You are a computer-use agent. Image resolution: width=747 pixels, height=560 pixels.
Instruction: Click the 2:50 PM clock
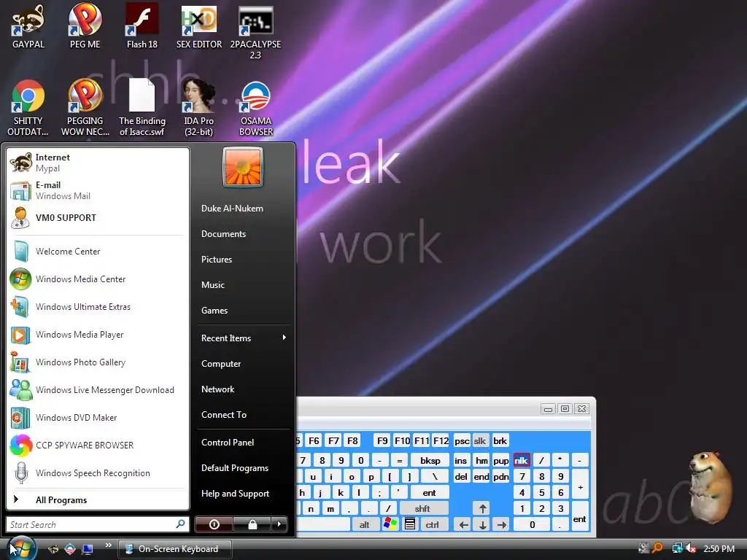(719, 548)
